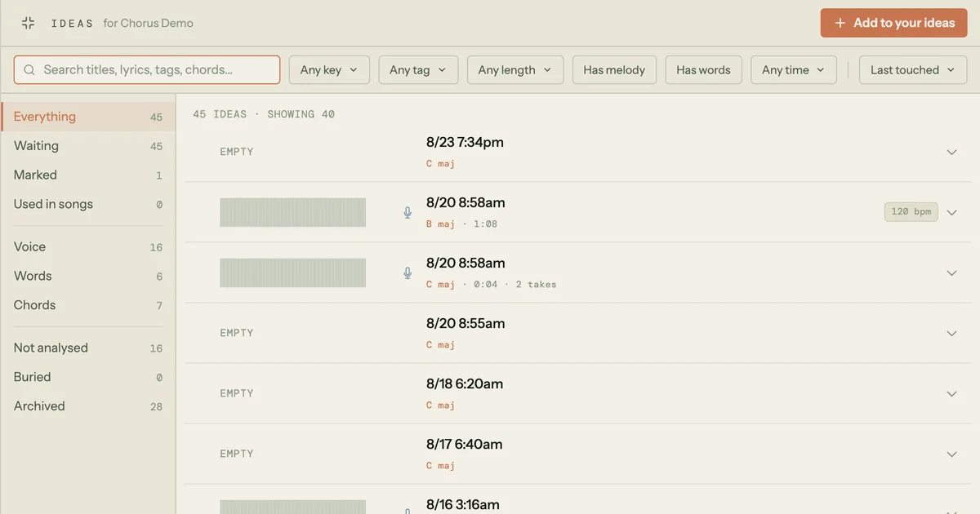The width and height of the screenshot is (980, 514).
Task: Select Everything in the sidebar
Action: click(x=87, y=117)
